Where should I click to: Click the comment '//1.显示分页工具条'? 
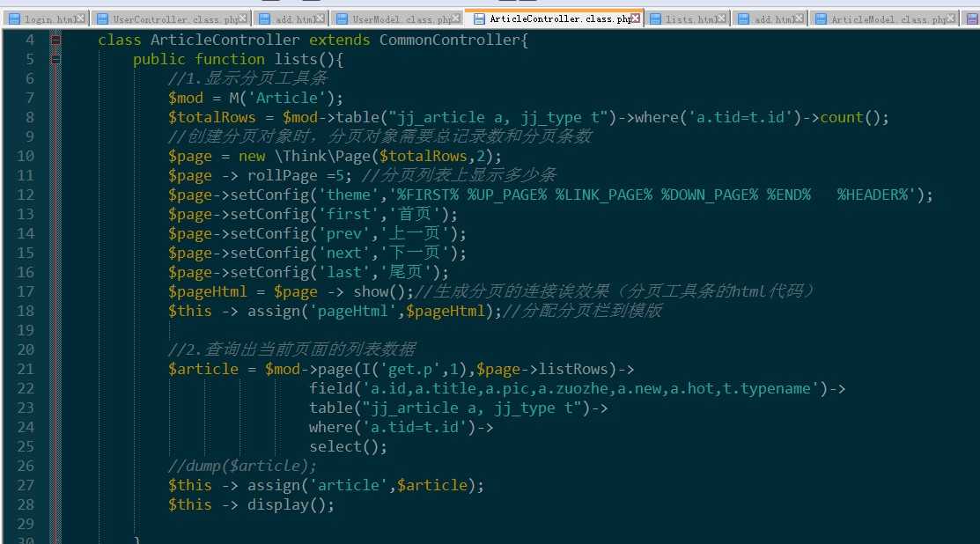pos(247,78)
